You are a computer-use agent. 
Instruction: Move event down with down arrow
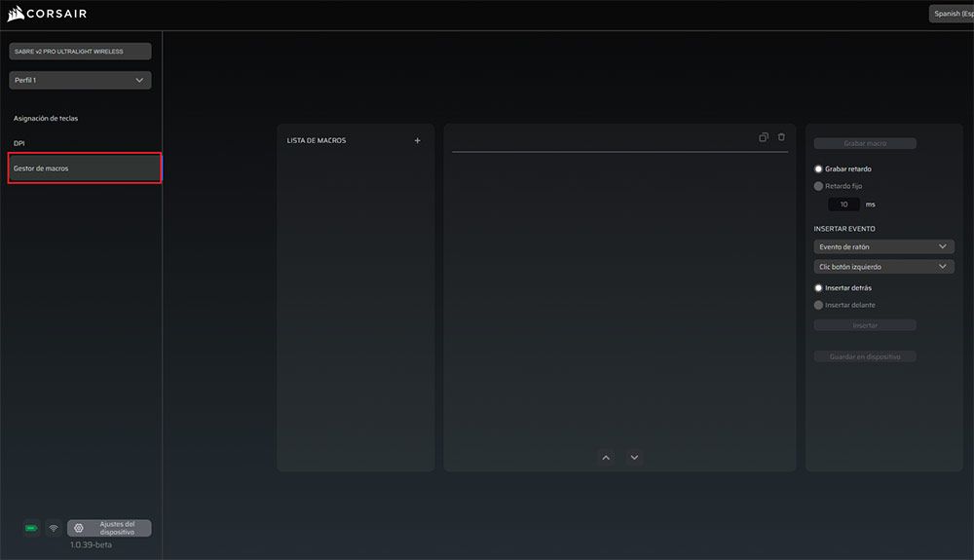(x=634, y=458)
